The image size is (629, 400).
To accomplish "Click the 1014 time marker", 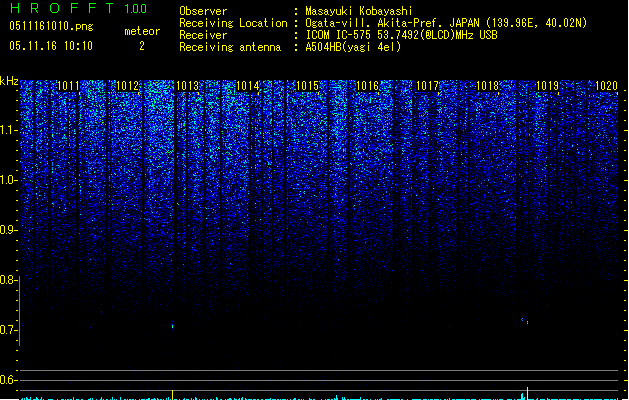I will [248, 86].
